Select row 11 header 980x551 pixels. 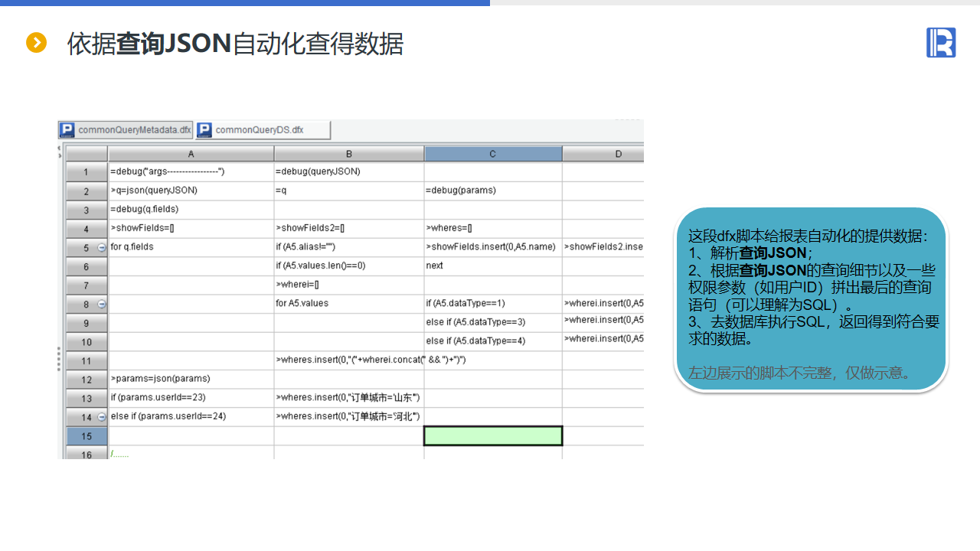pyautogui.click(x=87, y=360)
